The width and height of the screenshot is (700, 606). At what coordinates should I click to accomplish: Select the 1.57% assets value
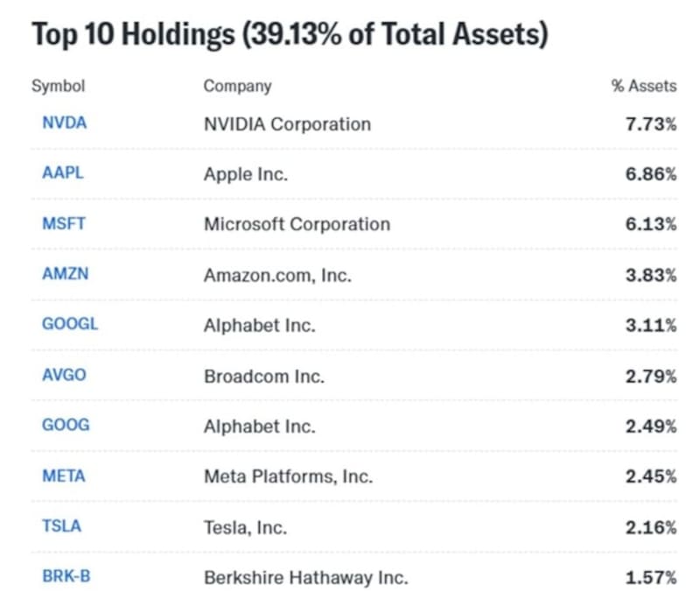point(651,577)
